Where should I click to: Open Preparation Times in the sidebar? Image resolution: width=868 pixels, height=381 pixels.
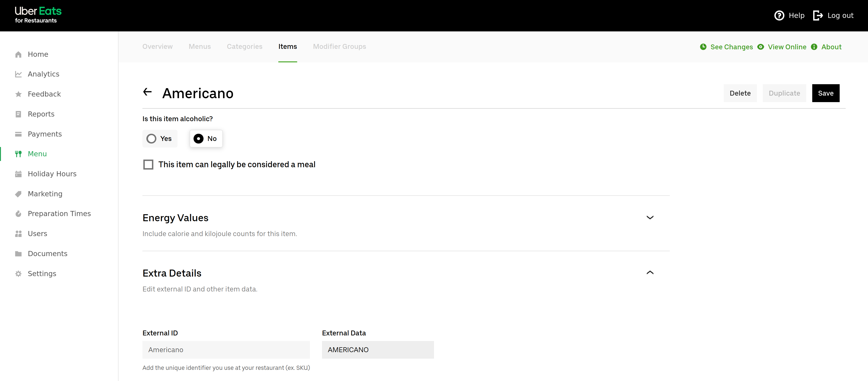pyautogui.click(x=59, y=214)
